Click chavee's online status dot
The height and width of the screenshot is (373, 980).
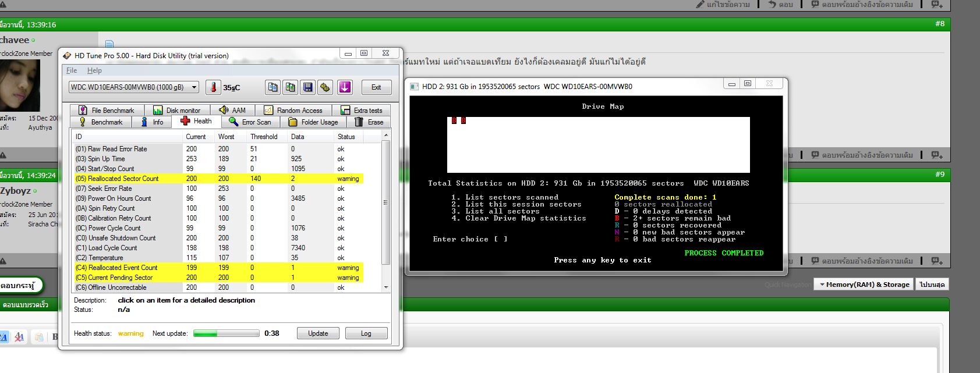[33, 40]
